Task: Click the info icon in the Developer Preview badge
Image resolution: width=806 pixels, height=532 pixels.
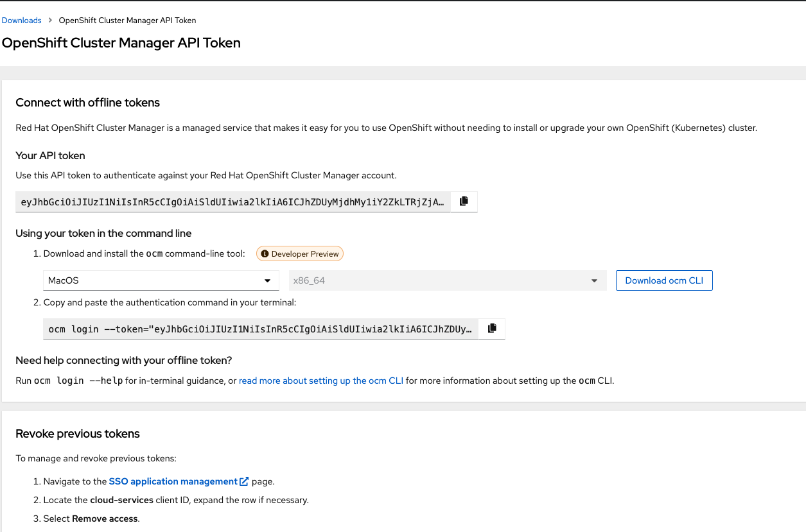Action: (265, 254)
